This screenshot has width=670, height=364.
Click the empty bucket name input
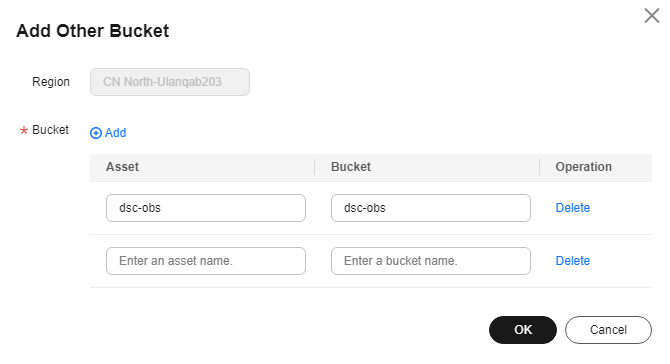tap(431, 261)
